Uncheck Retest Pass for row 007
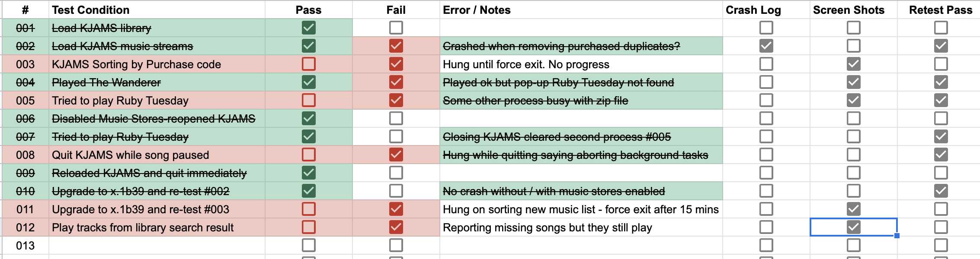 point(941,137)
